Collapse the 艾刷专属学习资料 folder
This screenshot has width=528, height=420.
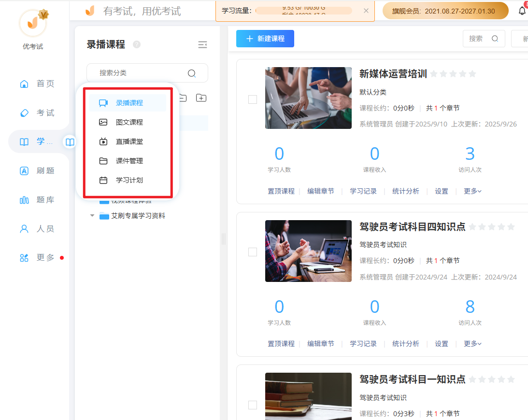[92, 216]
